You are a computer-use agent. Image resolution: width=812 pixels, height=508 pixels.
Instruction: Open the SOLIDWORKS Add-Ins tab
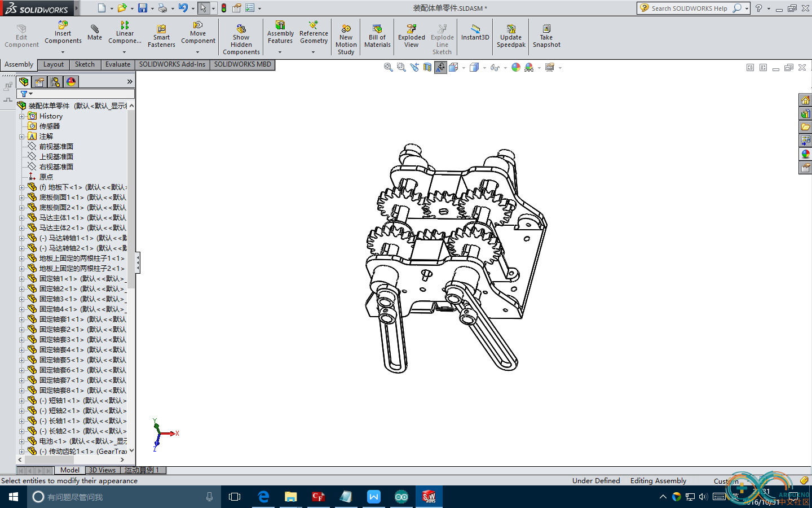(x=172, y=64)
